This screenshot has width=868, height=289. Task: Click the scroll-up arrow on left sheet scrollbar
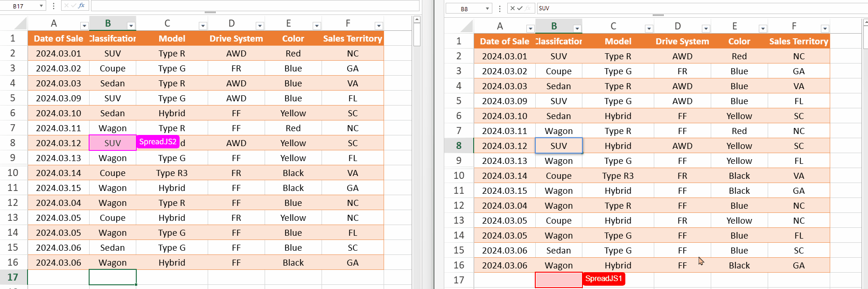(417, 20)
